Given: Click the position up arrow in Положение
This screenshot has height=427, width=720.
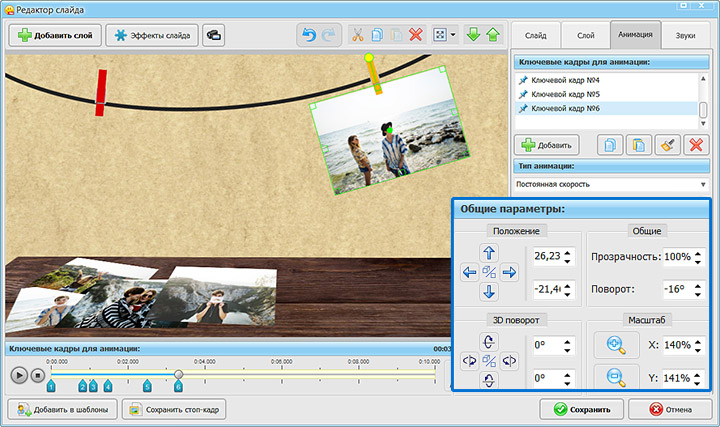Looking at the screenshot, I should 489,253.
